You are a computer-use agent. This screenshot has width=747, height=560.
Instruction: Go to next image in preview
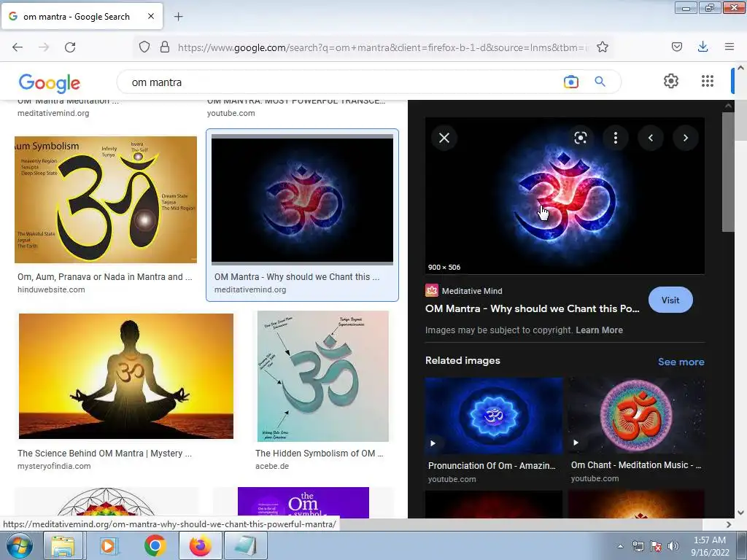coord(686,138)
